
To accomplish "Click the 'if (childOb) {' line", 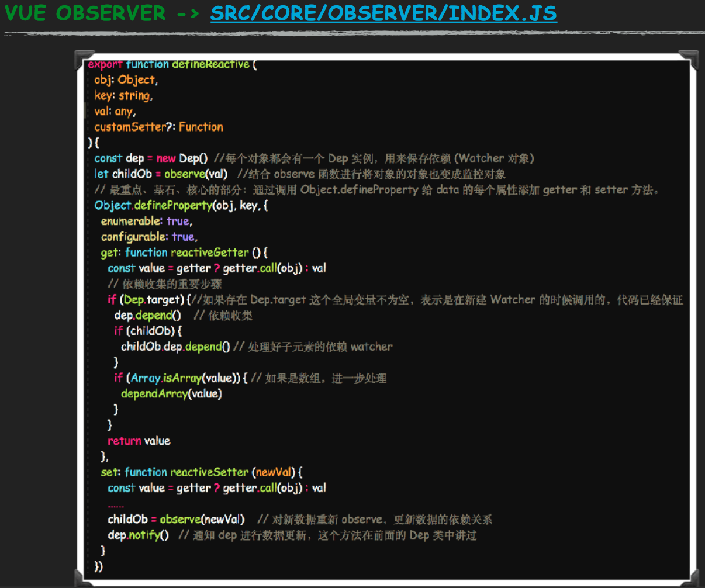I will pos(148,331).
